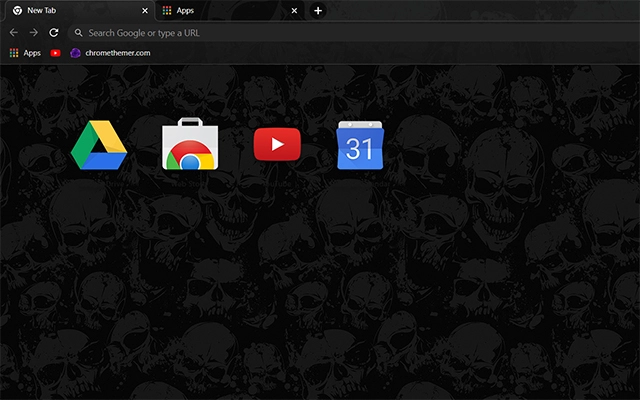Open the Google Drive app icon
This screenshot has height=400, width=640.
point(99,145)
